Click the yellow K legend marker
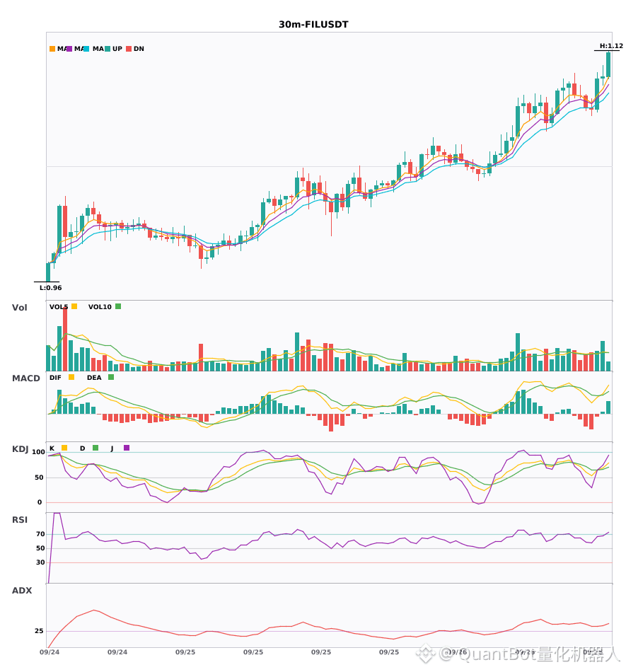The width and height of the screenshot is (626, 672). tap(64, 448)
